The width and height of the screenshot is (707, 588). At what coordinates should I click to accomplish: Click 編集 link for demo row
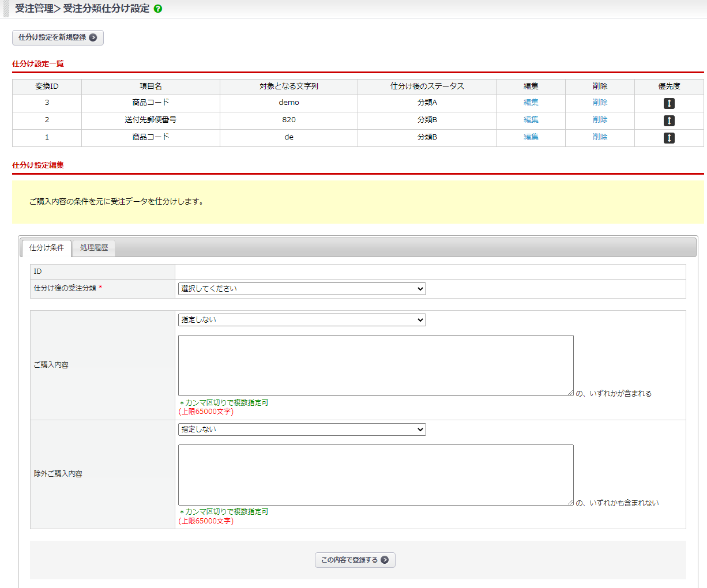(x=531, y=103)
